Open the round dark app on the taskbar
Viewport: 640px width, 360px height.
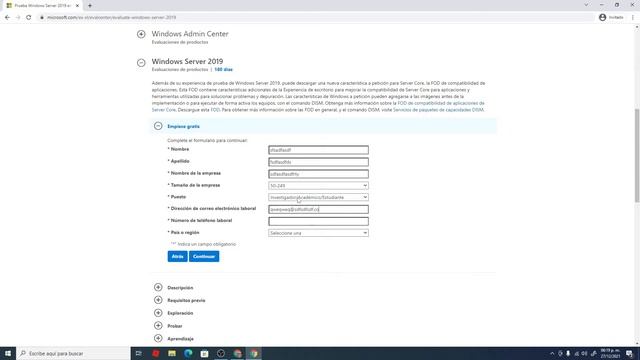click(221, 353)
